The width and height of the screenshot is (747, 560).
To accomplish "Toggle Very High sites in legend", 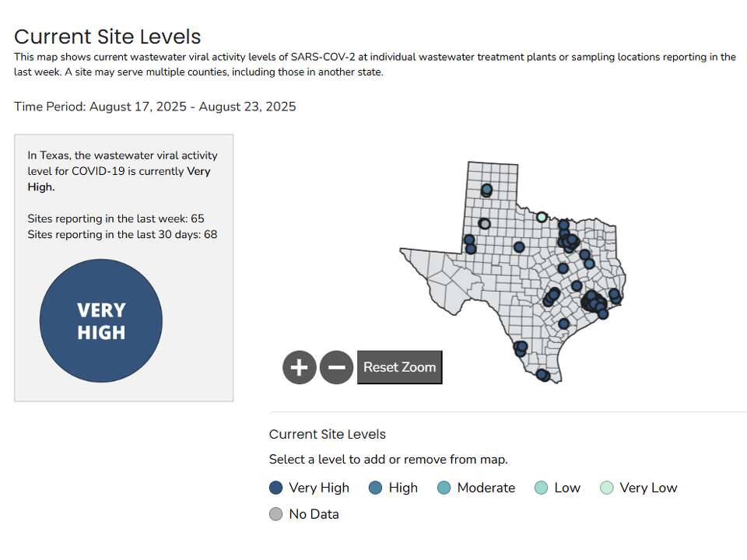I will pyautogui.click(x=275, y=488).
